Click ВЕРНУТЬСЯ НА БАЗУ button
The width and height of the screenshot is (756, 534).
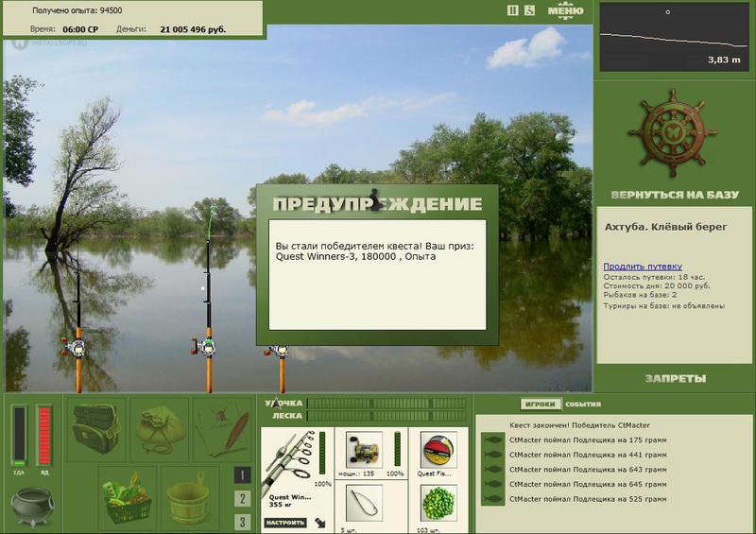tap(675, 195)
